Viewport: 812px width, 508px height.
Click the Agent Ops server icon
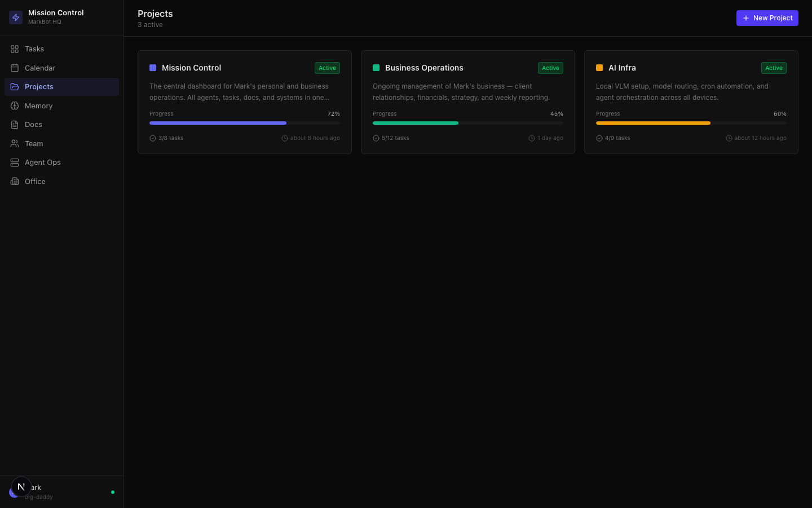pos(15,163)
